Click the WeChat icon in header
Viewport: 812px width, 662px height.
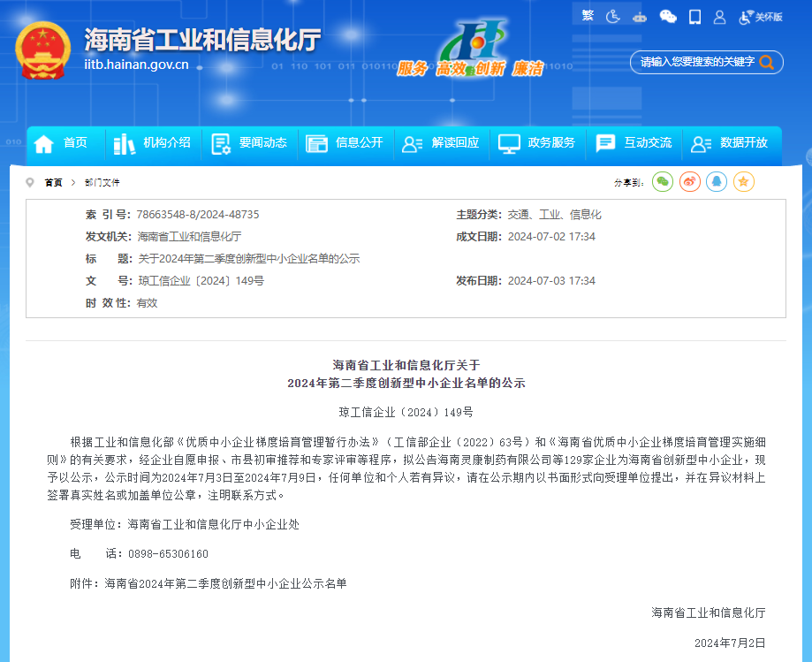pyautogui.click(x=668, y=16)
